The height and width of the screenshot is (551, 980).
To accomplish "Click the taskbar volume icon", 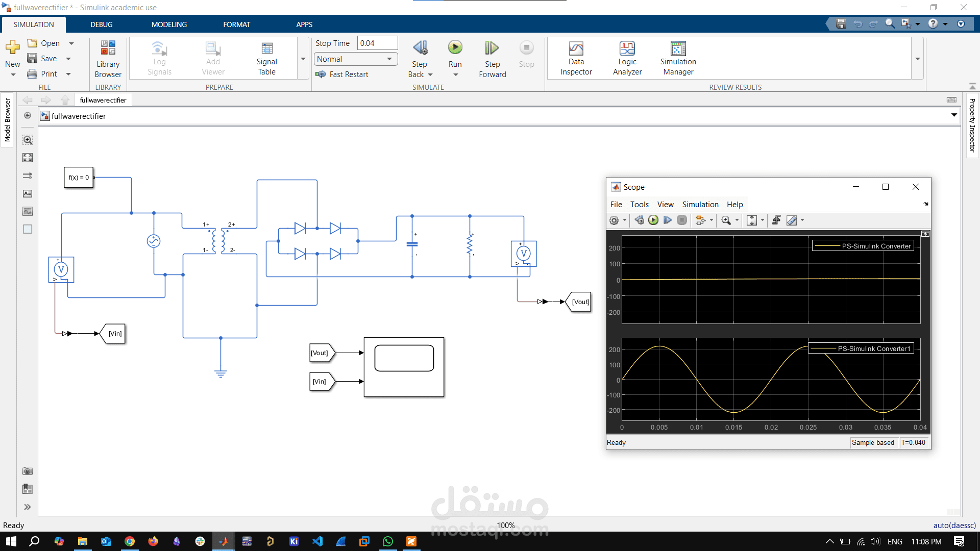I will click(875, 541).
